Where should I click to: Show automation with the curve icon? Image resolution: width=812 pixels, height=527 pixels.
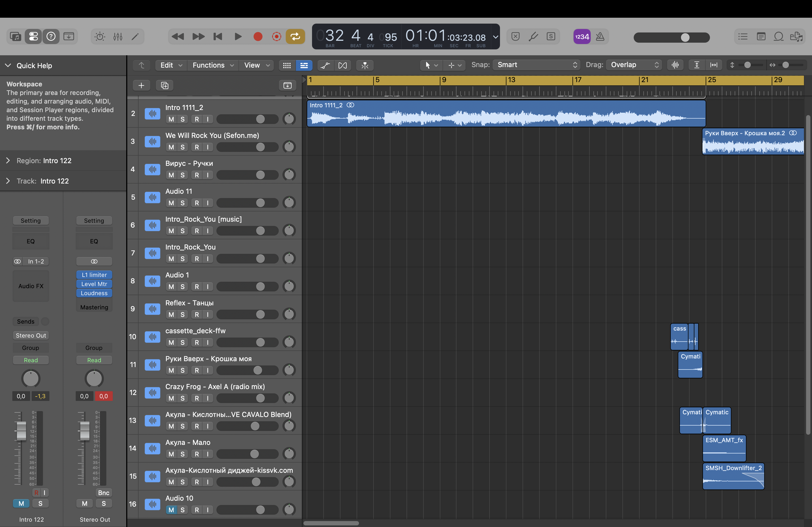325,65
